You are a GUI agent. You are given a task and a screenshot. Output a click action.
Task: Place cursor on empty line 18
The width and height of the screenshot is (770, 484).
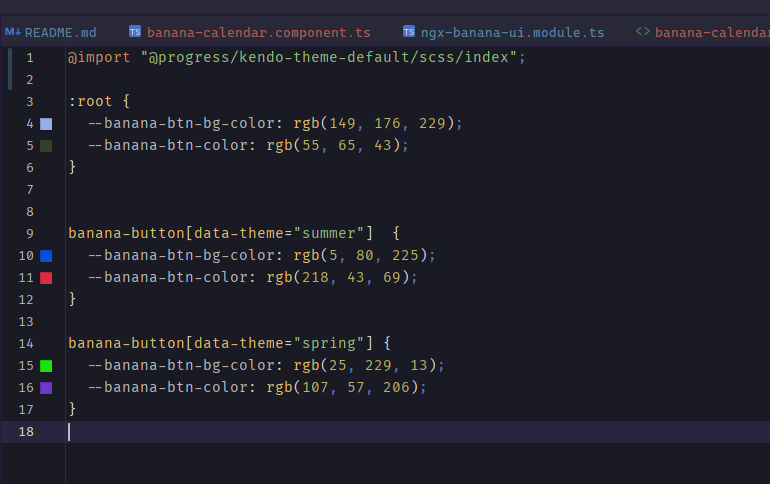coord(417,432)
